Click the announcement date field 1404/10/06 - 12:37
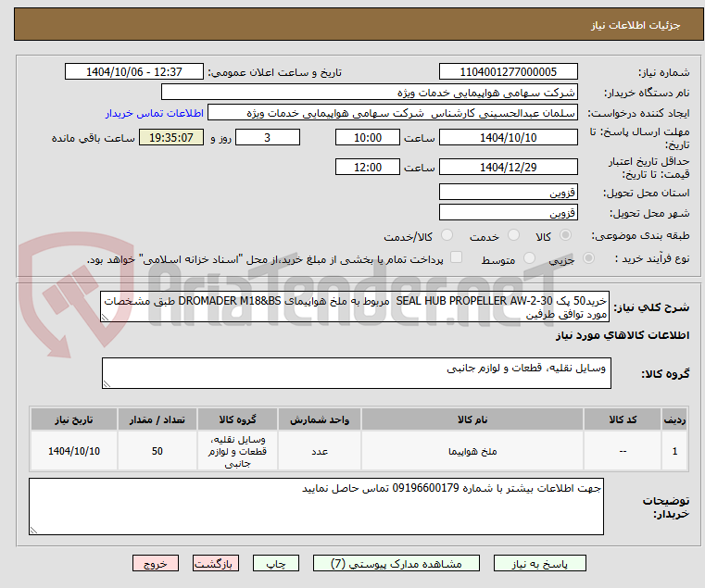705x588 pixels. (x=134, y=72)
